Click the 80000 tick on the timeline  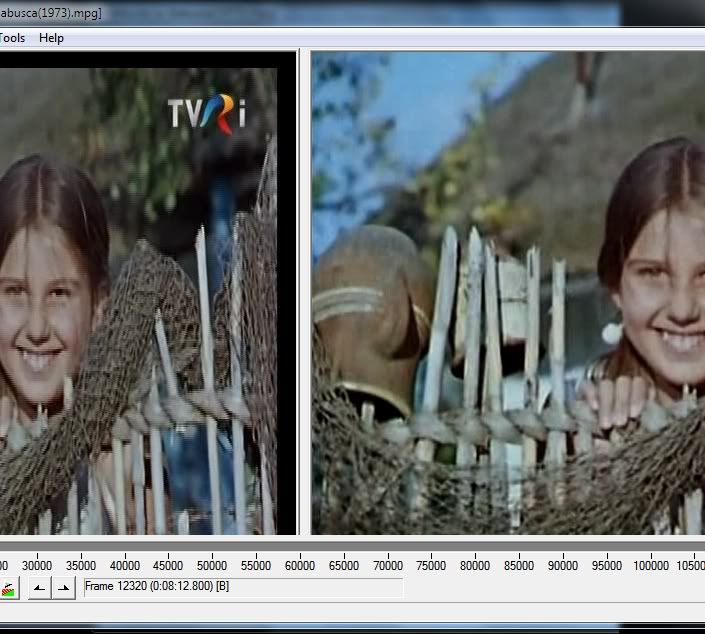(x=475, y=565)
